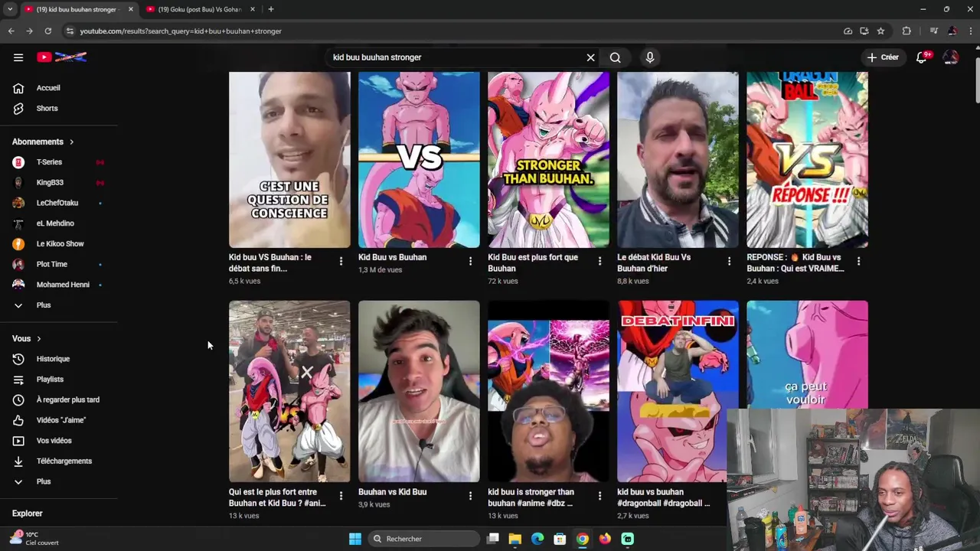Bookmark this page with the star icon
Screen dimensions: 980x551
click(x=880, y=31)
